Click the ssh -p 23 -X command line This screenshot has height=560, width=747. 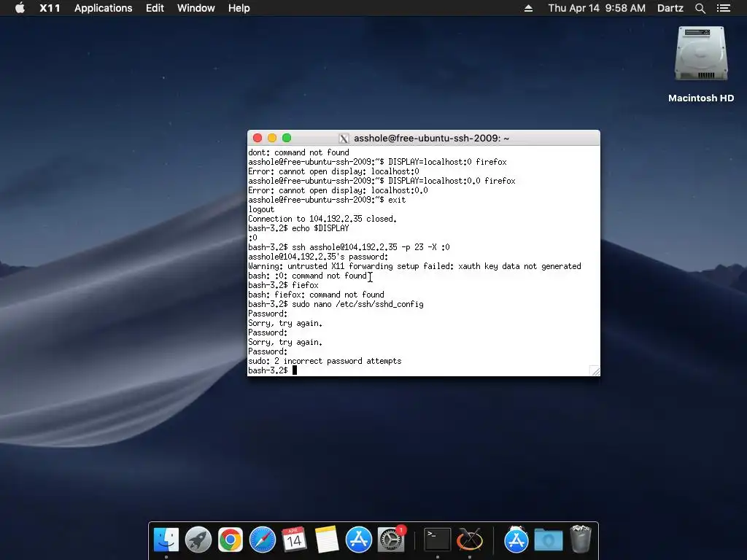click(x=349, y=247)
